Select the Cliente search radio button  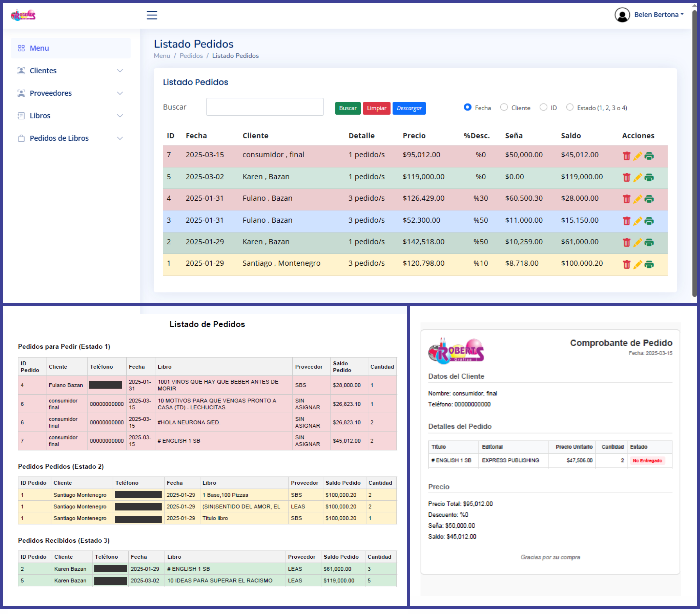click(504, 107)
